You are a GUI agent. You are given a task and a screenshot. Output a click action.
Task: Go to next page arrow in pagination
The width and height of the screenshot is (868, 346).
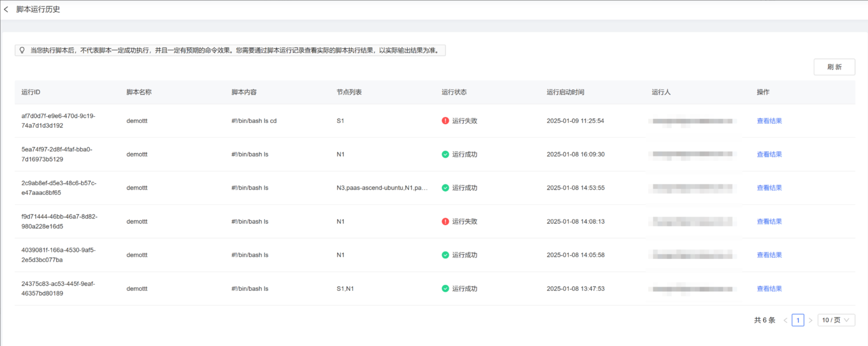810,320
